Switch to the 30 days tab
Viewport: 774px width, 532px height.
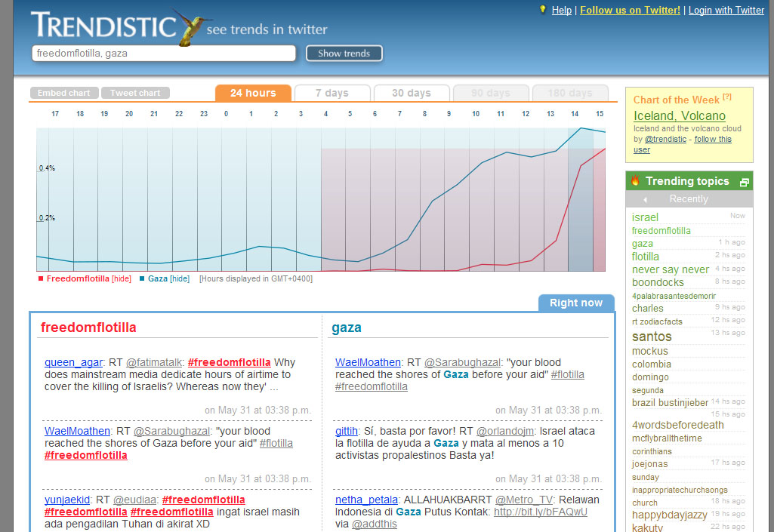(x=412, y=93)
